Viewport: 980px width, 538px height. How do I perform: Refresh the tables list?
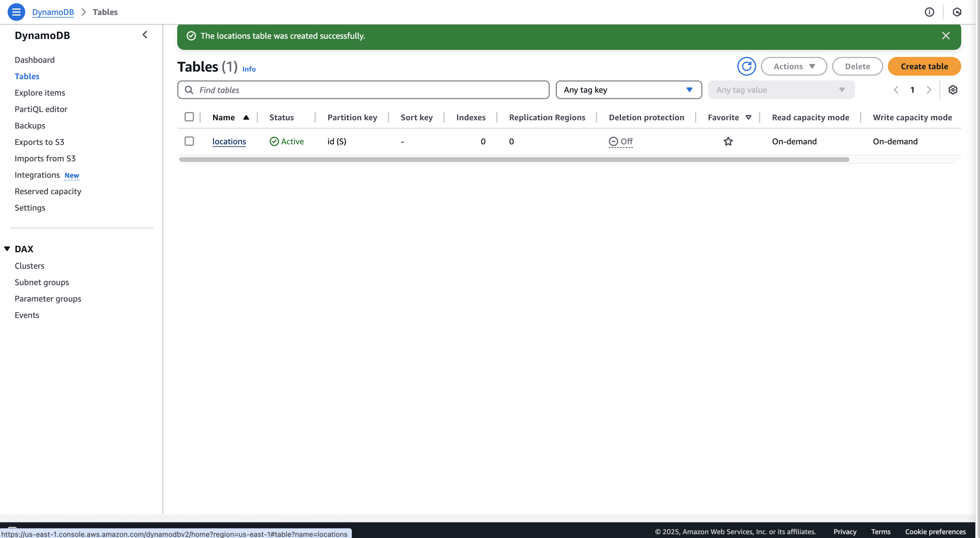click(746, 66)
